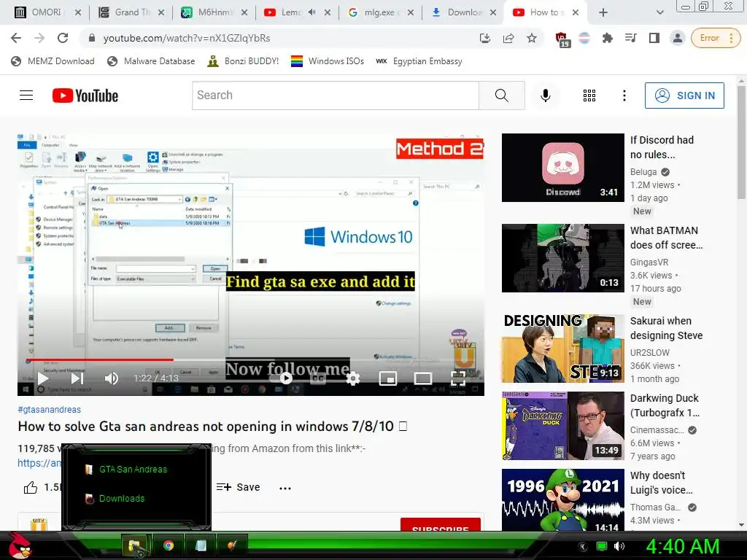The width and height of the screenshot is (747, 560).
Task: Open Why doesn't Luigi's voice thumbnail
Action: (x=562, y=500)
